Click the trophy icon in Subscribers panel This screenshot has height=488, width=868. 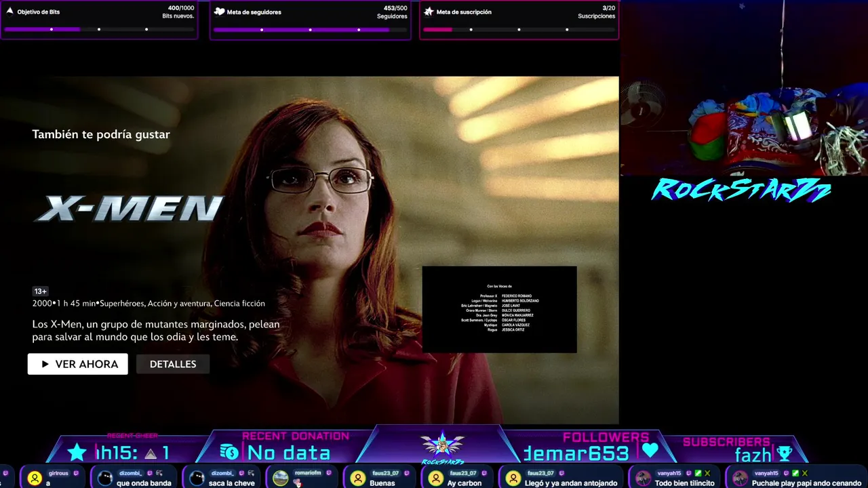pyautogui.click(x=785, y=453)
